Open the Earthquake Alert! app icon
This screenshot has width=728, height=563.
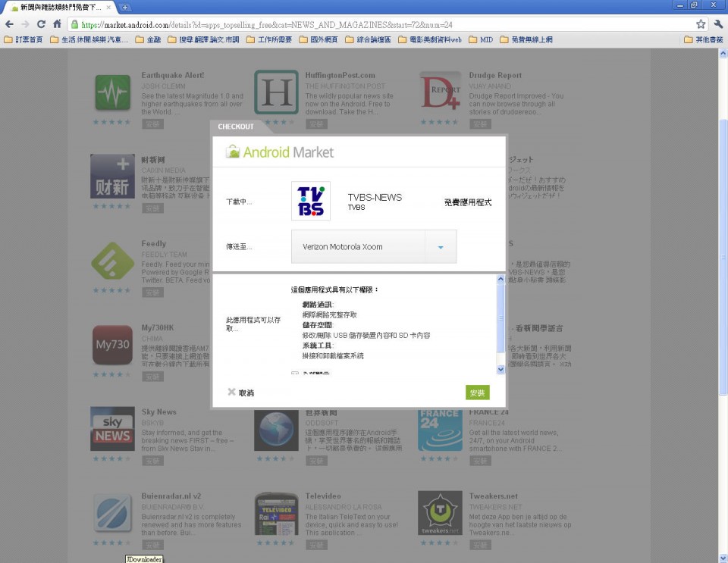(112, 92)
